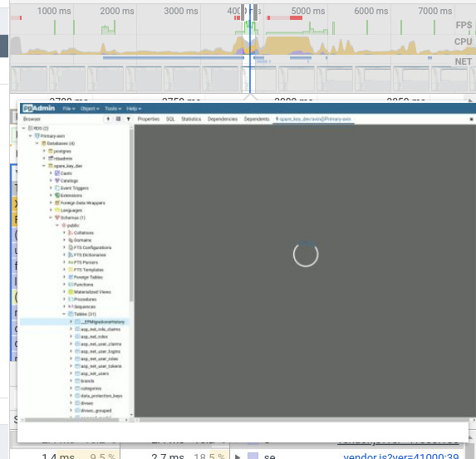The width and height of the screenshot is (476, 459).
Task: Open the Tools menu
Action: click(113, 109)
